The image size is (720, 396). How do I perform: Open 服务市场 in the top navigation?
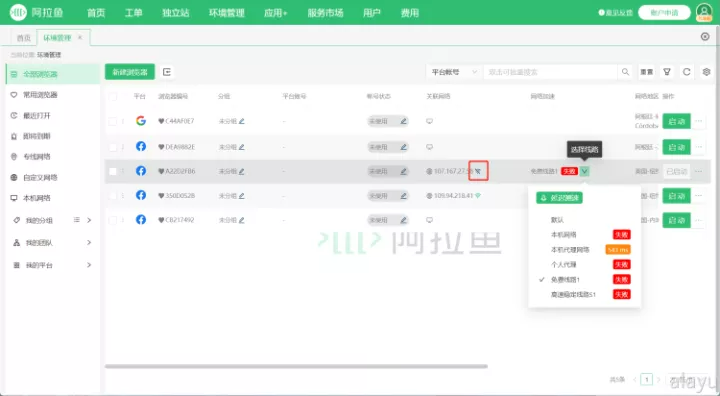coord(326,13)
